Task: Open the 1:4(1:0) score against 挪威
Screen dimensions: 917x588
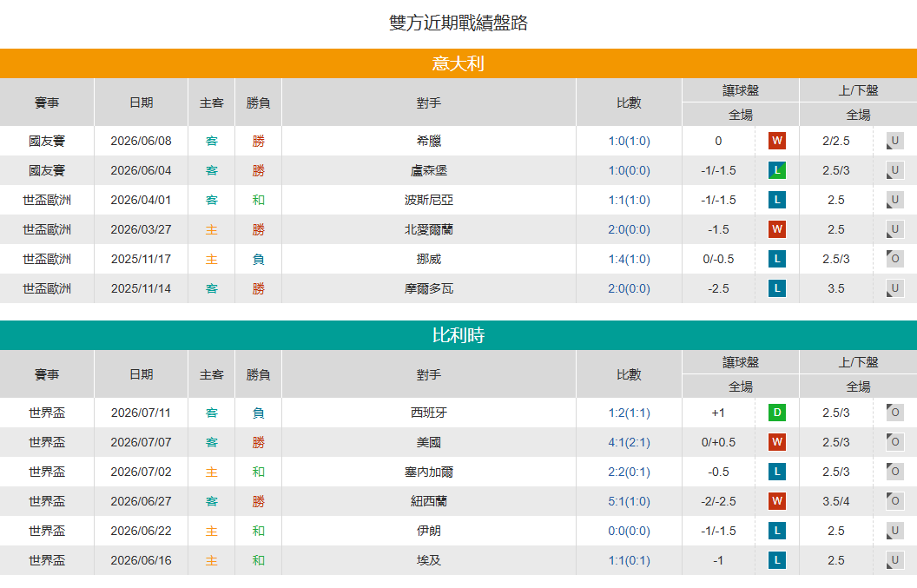Action: (629, 259)
